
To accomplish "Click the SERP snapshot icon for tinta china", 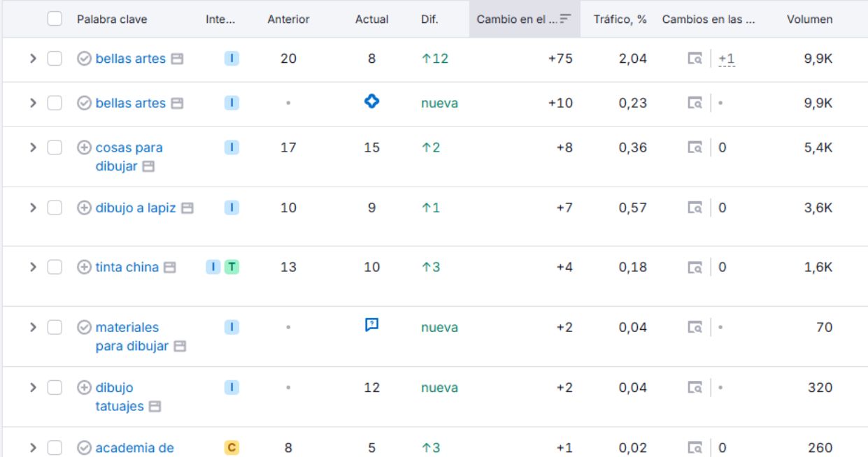I will (x=170, y=268).
